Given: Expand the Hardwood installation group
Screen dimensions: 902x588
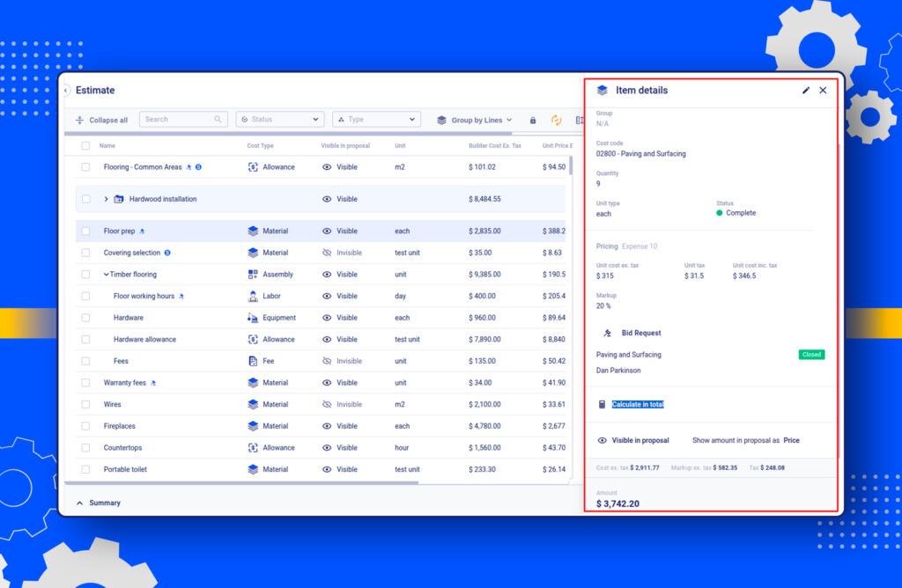Looking at the screenshot, I should click(x=106, y=199).
